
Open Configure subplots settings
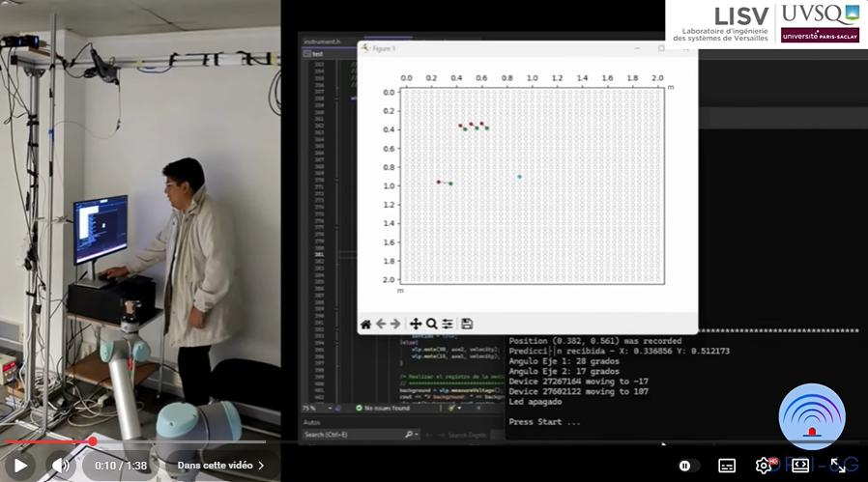[x=447, y=324]
